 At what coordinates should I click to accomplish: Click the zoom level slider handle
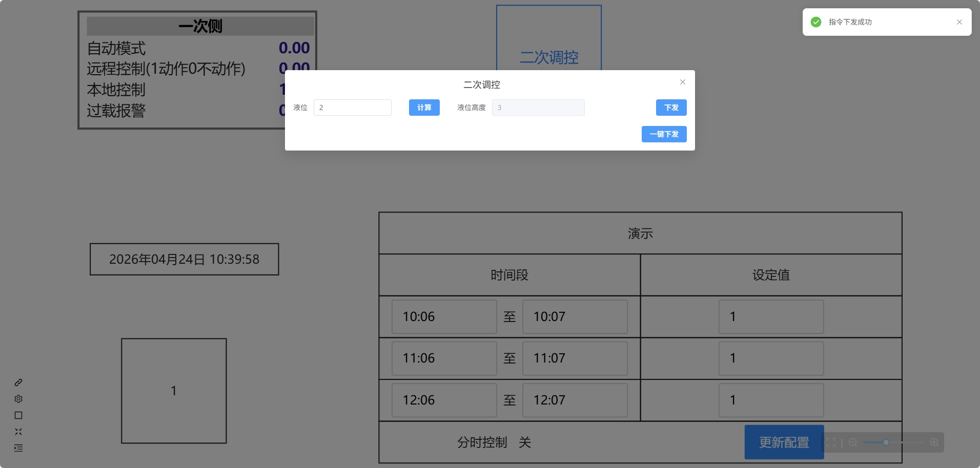pyautogui.click(x=886, y=442)
